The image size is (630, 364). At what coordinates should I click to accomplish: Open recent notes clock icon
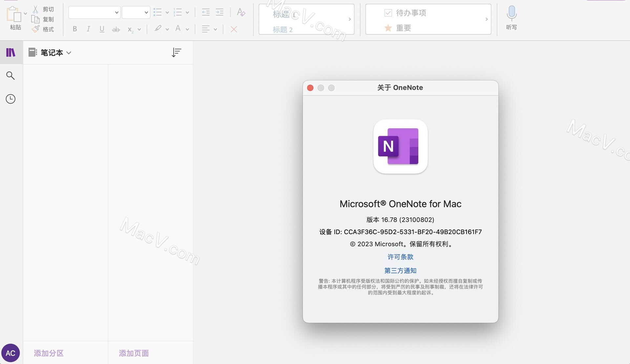(10, 99)
